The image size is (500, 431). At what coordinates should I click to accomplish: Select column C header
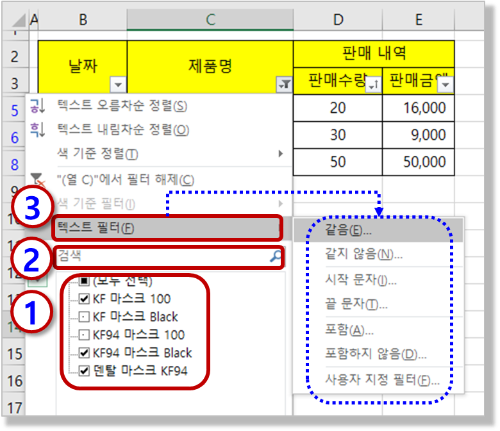(210, 20)
